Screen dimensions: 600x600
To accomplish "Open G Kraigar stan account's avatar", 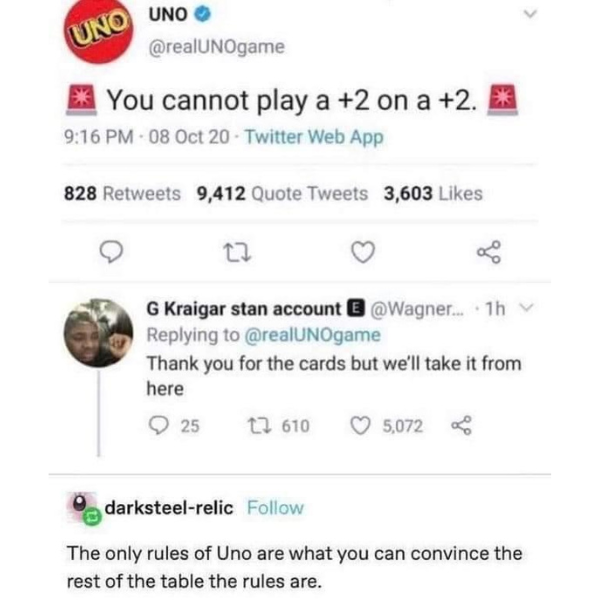I will pyautogui.click(x=98, y=333).
